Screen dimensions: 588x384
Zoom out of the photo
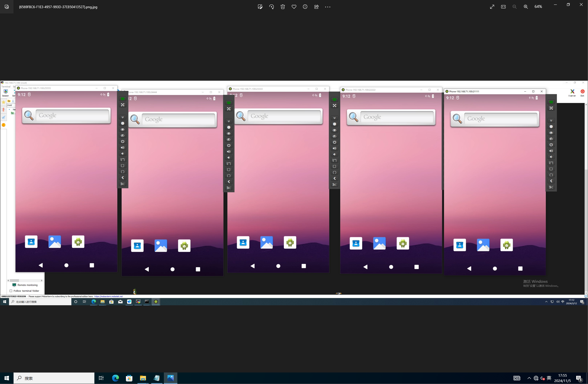(515, 7)
